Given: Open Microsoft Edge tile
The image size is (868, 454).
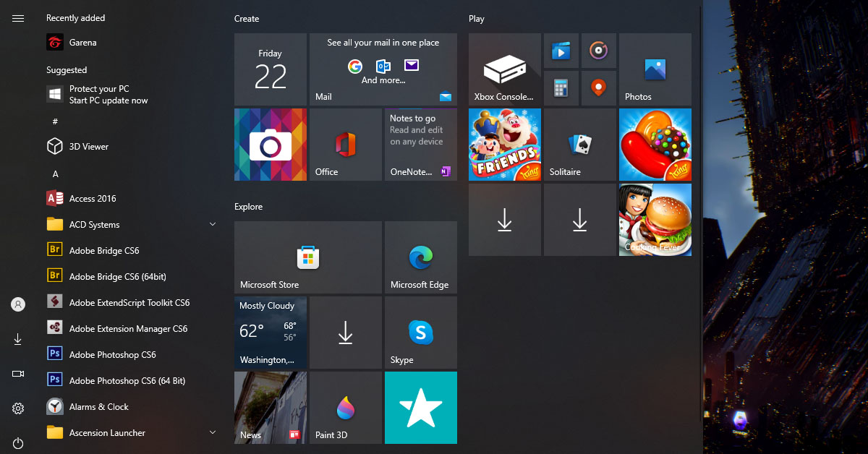Looking at the screenshot, I should coord(421,257).
